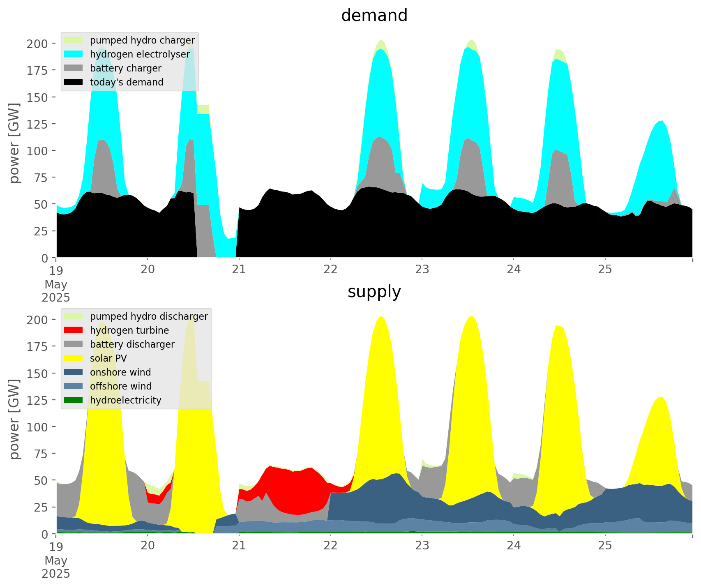Select 'battery charger' legend label
The image size is (701, 588).
pos(126,68)
